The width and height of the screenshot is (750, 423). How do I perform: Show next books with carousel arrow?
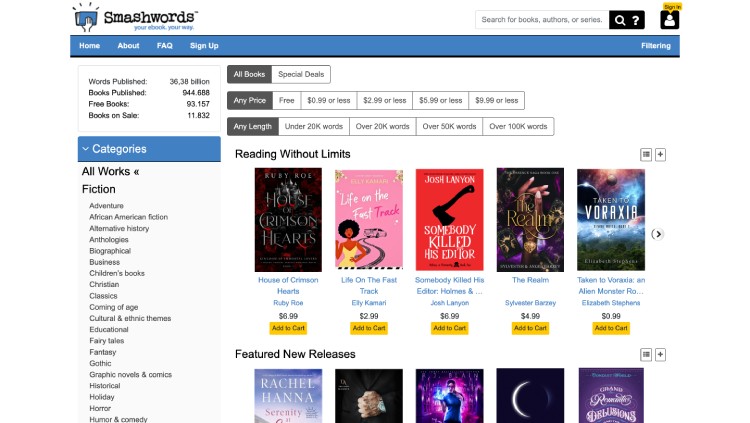(658, 234)
